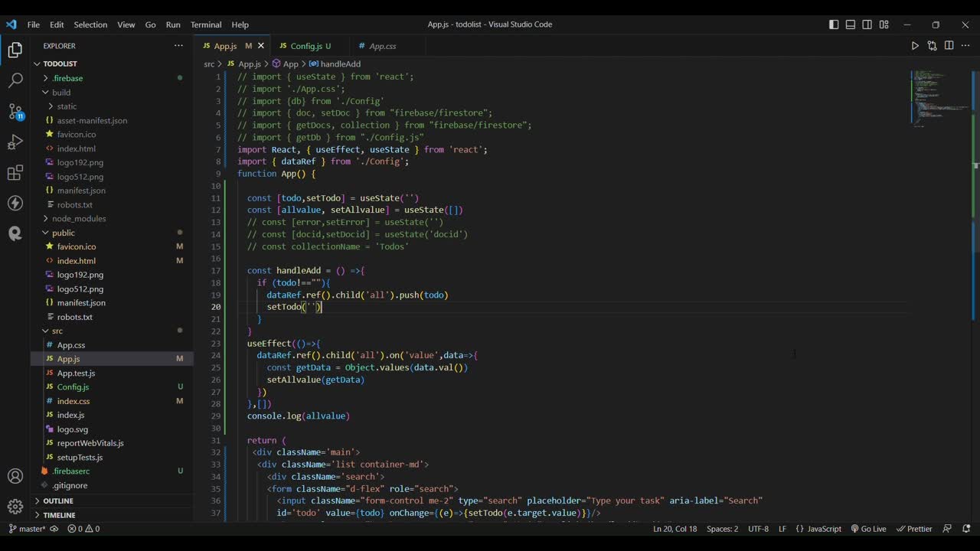980x551 pixels.
Task: Click the master branch in status bar
Action: pos(28,529)
